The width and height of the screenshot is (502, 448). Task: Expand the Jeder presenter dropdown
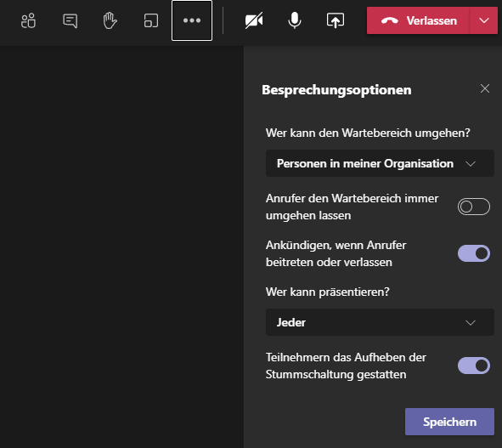(x=380, y=322)
